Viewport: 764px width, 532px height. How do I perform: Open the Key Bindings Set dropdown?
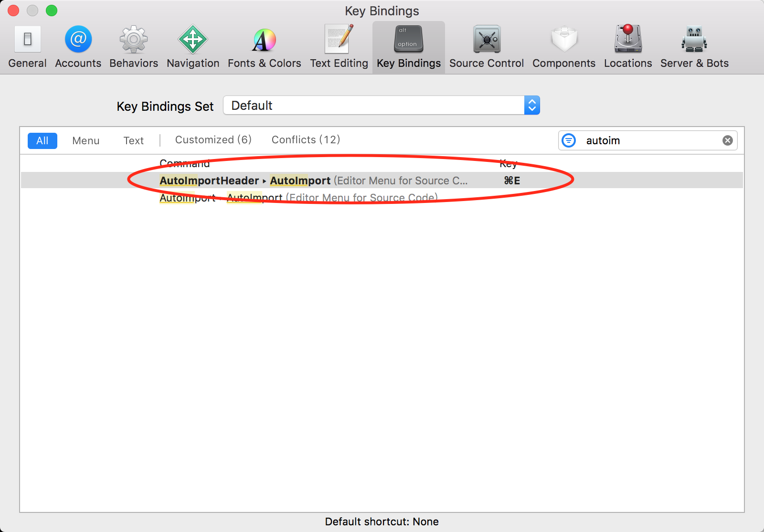pyautogui.click(x=382, y=105)
